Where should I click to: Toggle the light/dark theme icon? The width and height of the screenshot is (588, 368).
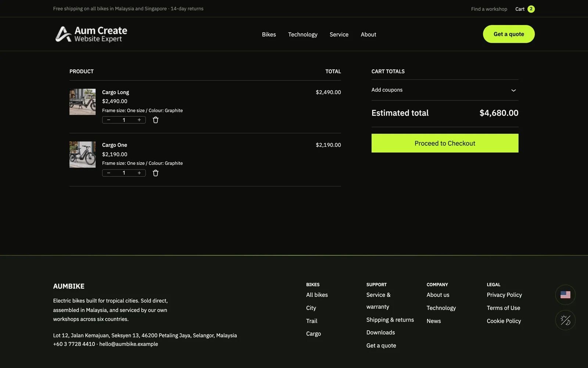565,320
